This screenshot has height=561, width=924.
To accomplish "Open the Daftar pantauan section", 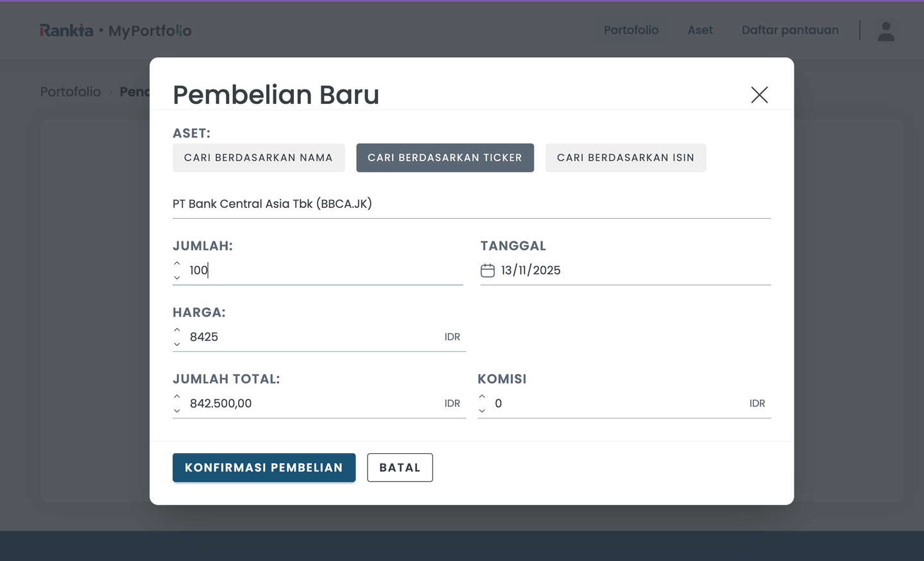I will tap(790, 30).
